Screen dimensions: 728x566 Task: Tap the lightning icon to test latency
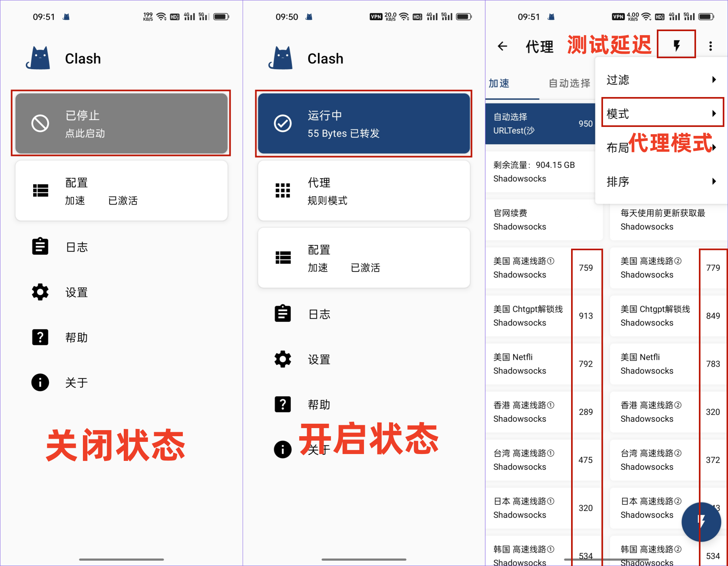pos(676,45)
